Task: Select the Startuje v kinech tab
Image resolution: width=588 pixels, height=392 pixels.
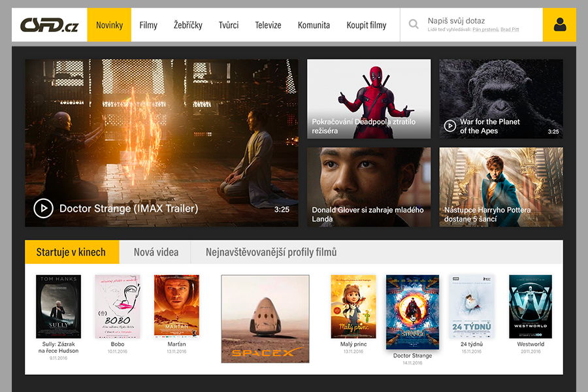Action: coord(71,252)
